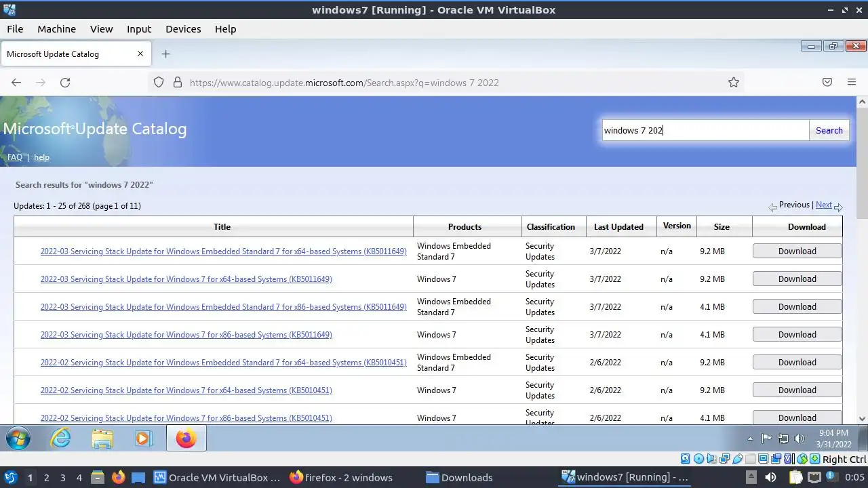Viewport: 868px width, 488px height.
Task: Go back with the Firefox back arrow
Action: pos(16,83)
